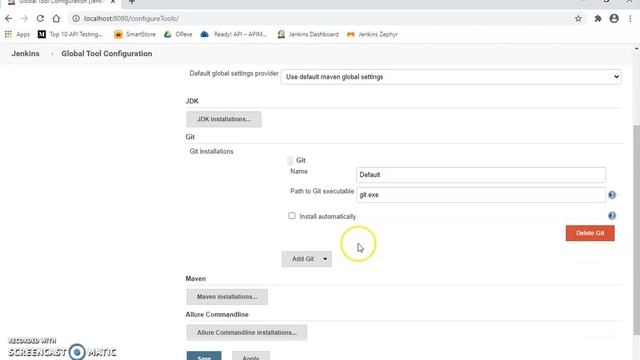The width and height of the screenshot is (640, 360).
Task: Go back with browser back arrow
Action: [x=9, y=18]
